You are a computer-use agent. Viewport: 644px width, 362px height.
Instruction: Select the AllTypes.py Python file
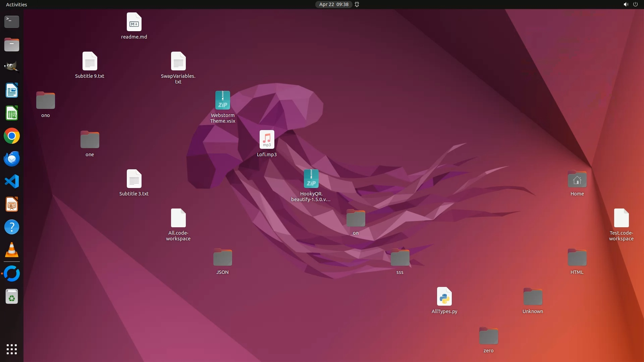tap(444, 297)
